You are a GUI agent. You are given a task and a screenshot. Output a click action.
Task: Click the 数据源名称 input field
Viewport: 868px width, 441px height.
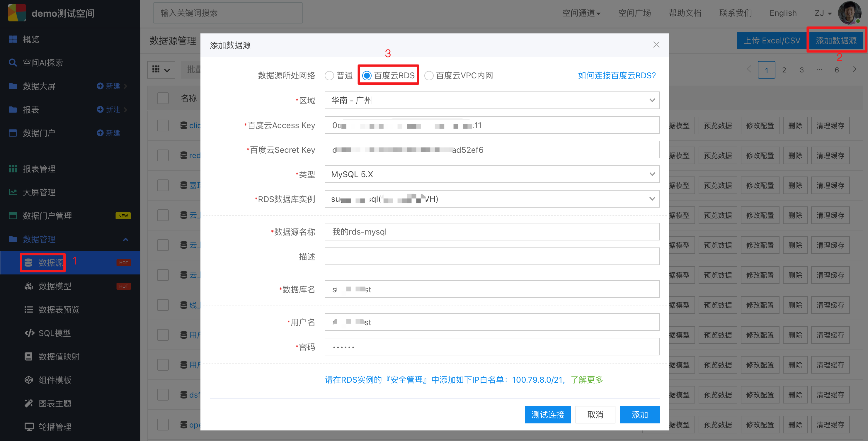tap(492, 232)
